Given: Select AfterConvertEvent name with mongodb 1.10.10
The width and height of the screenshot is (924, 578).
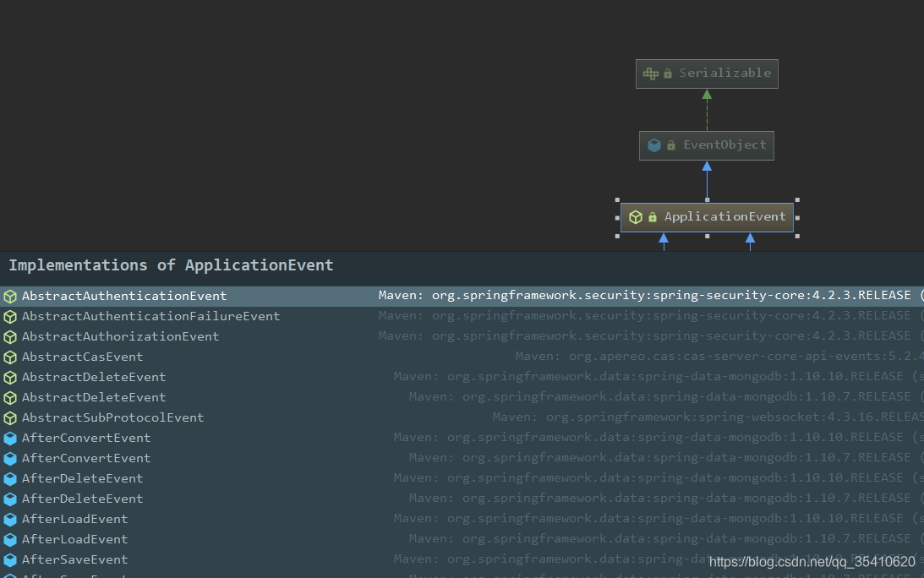Looking at the screenshot, I should tap(86, 438).
